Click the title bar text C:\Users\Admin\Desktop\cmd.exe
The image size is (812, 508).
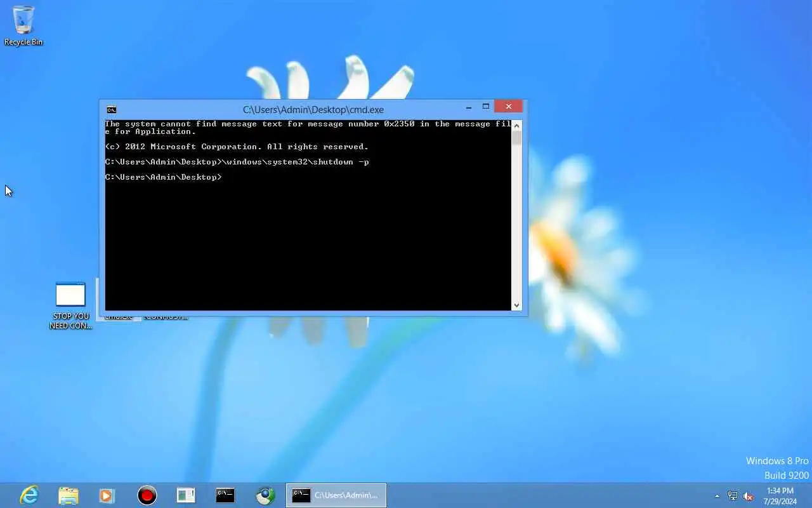[x=313, y=109]
